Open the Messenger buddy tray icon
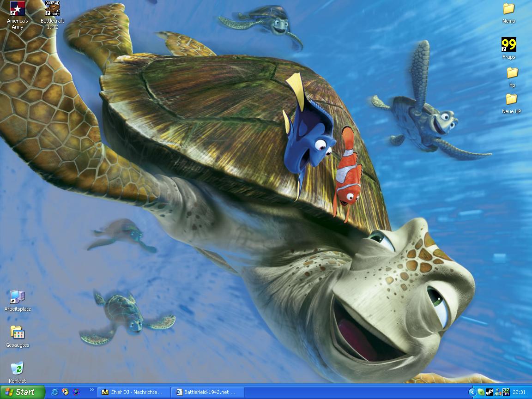The image size is (532, 399). pos(498,392)
